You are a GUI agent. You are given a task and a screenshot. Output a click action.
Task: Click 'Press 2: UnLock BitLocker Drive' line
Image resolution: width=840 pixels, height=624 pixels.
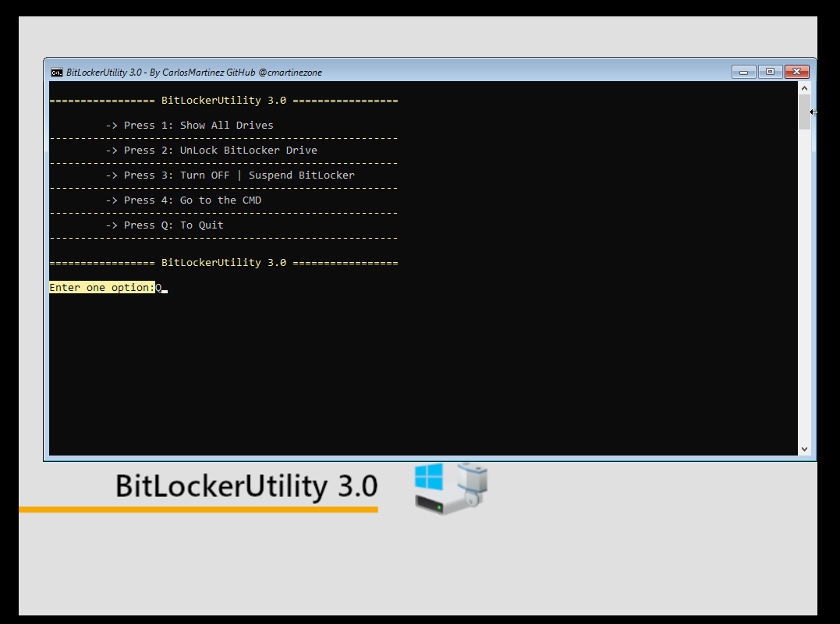pyautogui.click(x=211, y=151)
